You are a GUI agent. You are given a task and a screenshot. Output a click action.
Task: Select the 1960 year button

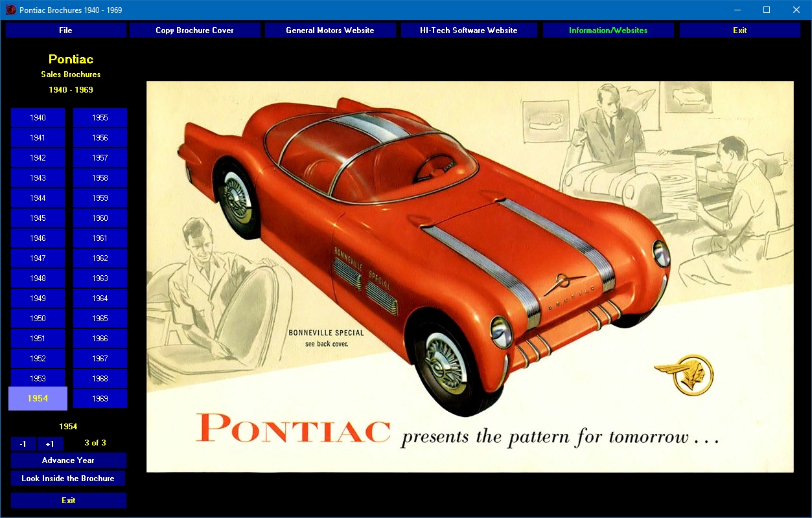pyautogui.click(x=100, y=218)
